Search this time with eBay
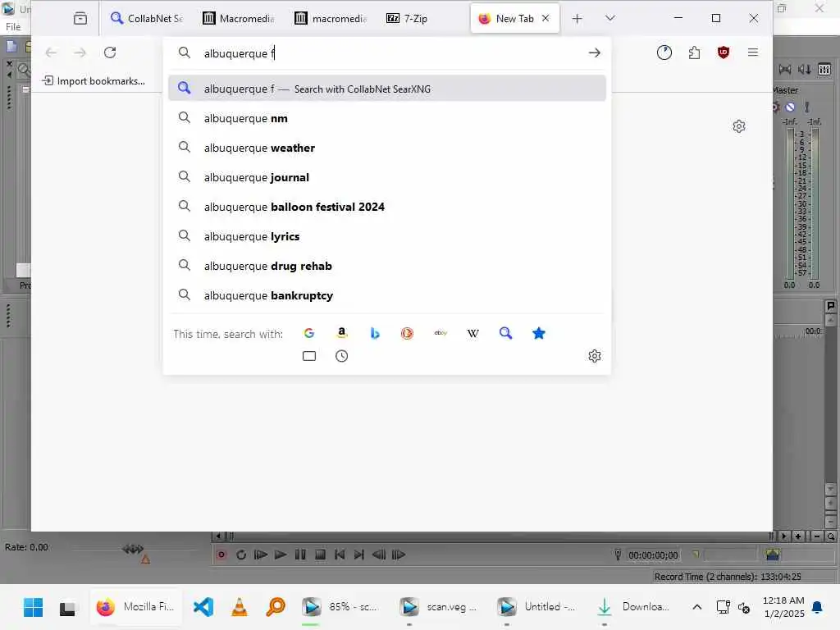 coord(441,333)
